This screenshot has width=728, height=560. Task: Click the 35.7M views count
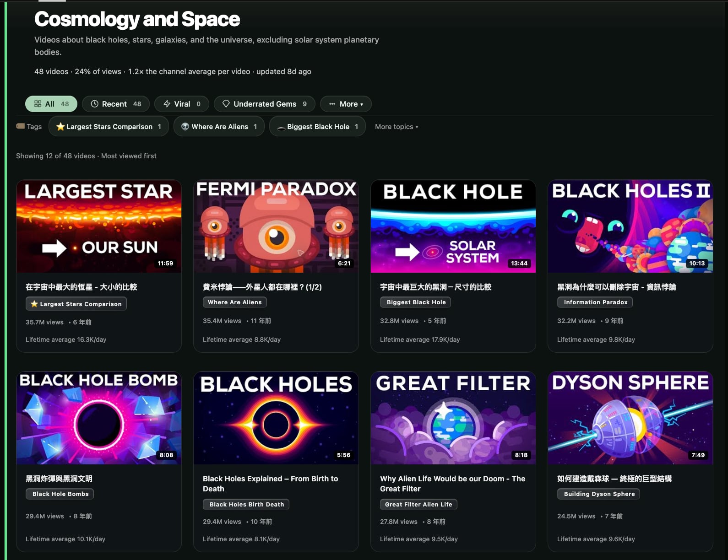coord(44,322)
